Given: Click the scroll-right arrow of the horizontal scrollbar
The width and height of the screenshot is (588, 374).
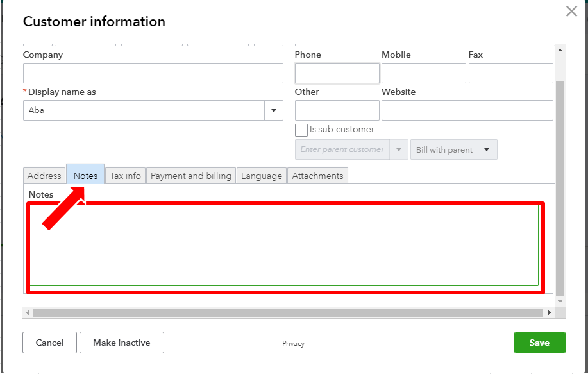Looking at the screenshot, I should (x=550, y=312).
